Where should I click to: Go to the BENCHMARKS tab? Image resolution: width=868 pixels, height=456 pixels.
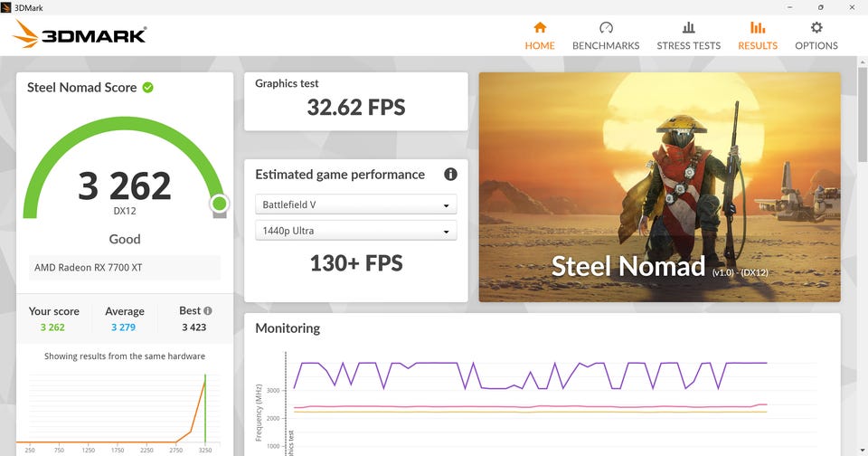(606, 45)
